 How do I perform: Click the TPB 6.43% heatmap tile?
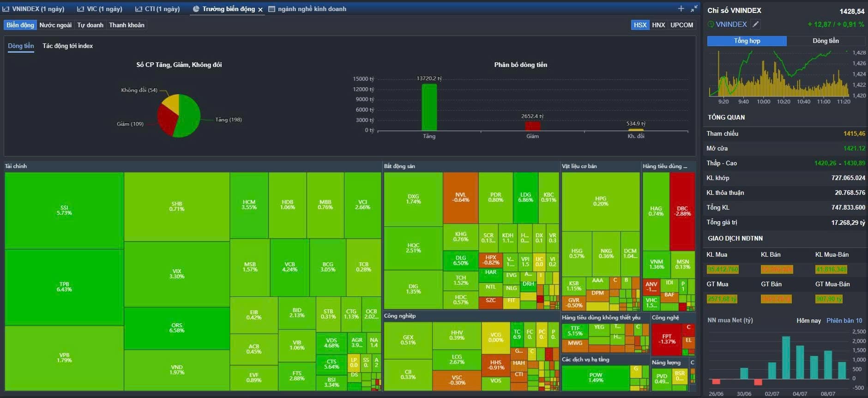(x=64, y=287)
